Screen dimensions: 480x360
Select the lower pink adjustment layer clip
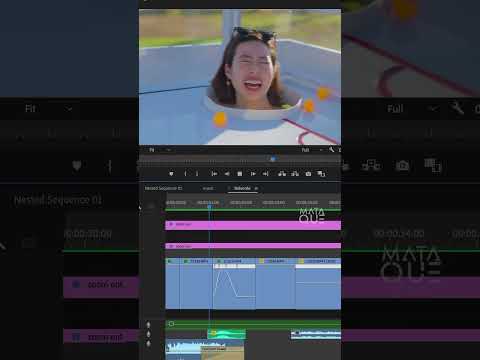click(253, 246)
